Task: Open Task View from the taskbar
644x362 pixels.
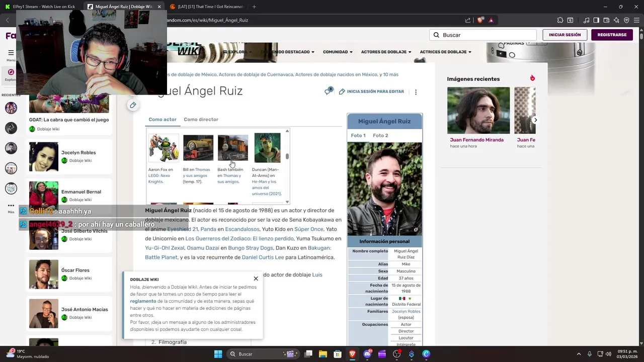Action: tap(308, 354)
